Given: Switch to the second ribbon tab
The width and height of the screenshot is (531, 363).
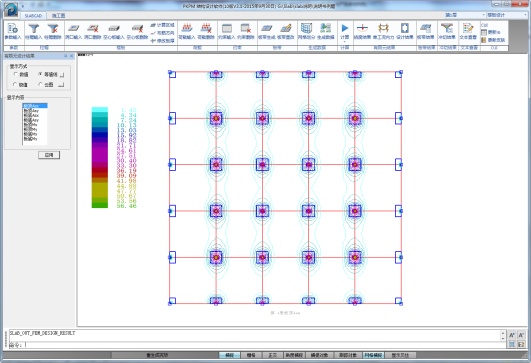Looking at the screenshot, I should (x=58, y=16).
